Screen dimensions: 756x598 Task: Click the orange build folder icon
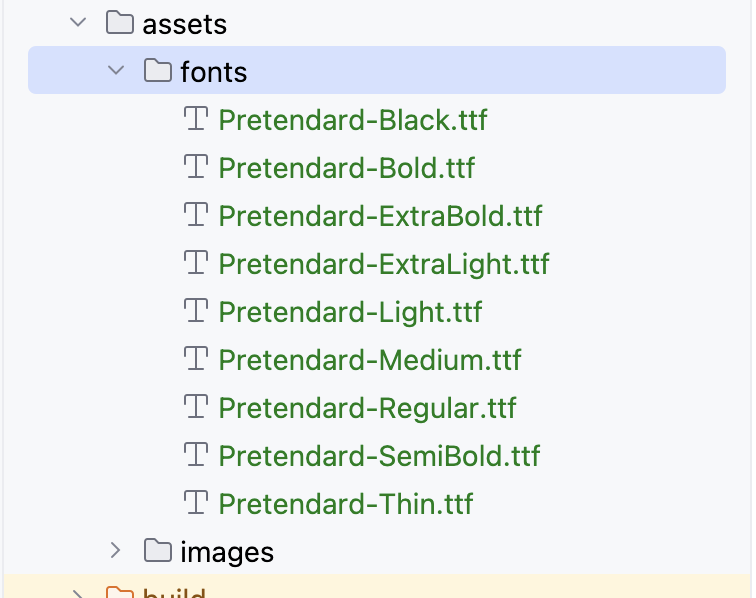click(x=119, y=592)
